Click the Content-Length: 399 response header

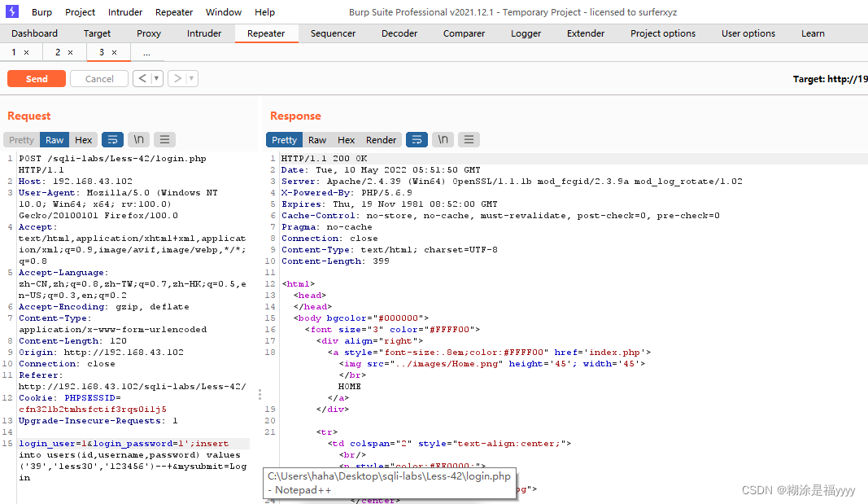[335, 261]
